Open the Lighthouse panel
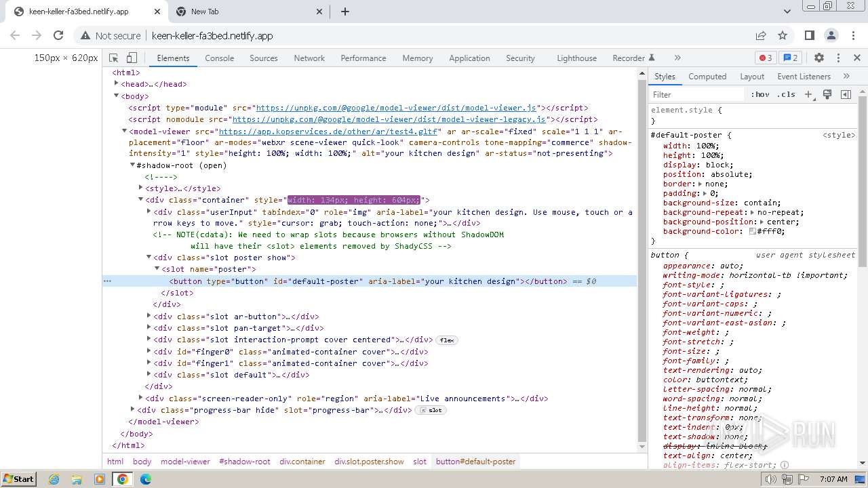The height and width of the screenshot is (488, 868). pos(577,58)
